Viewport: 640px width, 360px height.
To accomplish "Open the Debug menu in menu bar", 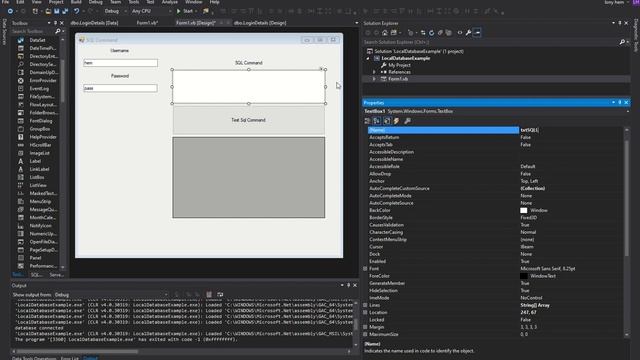I will pyautogui.click(x=96, y=2).
